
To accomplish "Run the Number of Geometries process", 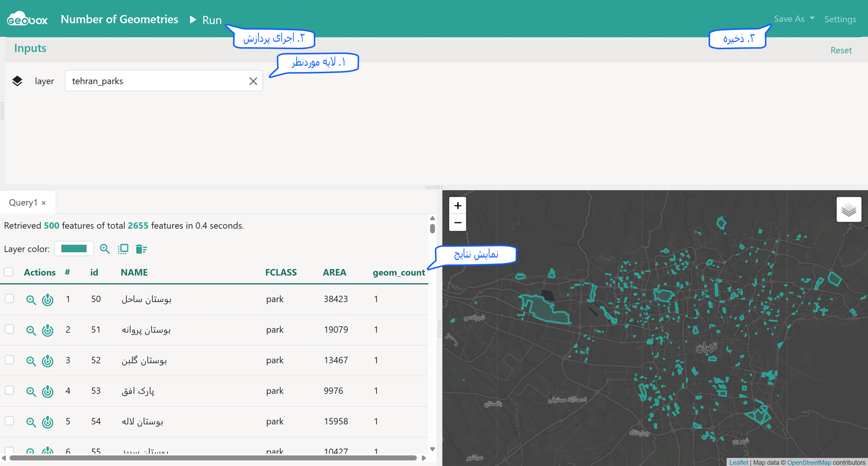I will (x=206, y=20).
